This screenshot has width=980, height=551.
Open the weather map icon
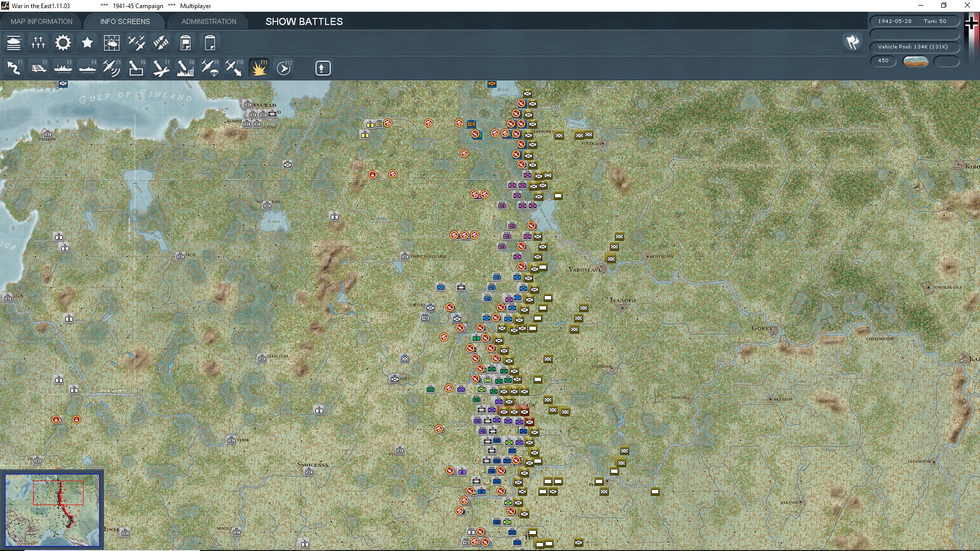pos(111,43)
